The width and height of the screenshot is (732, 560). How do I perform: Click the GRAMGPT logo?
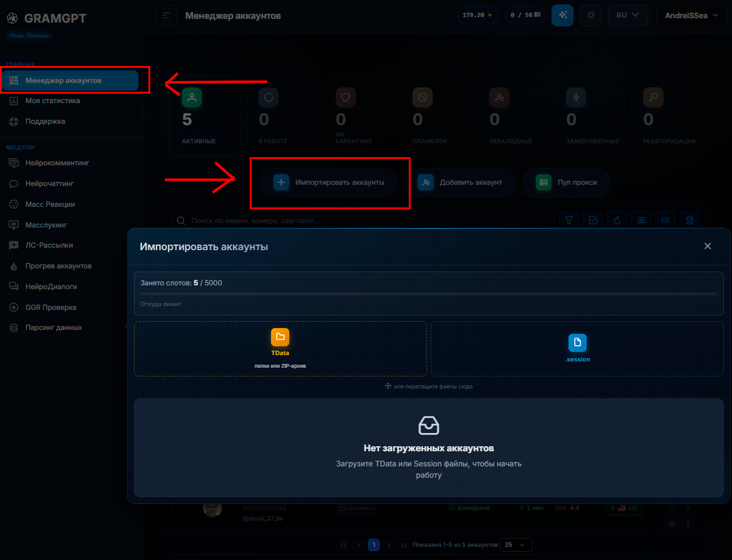click(46, 18)
